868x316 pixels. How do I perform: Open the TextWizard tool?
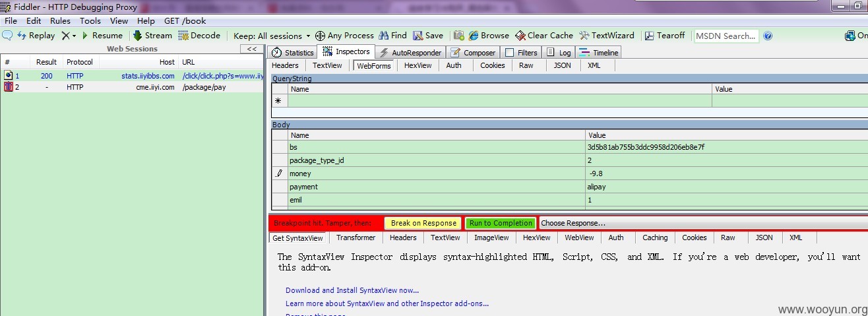(607, 36)
